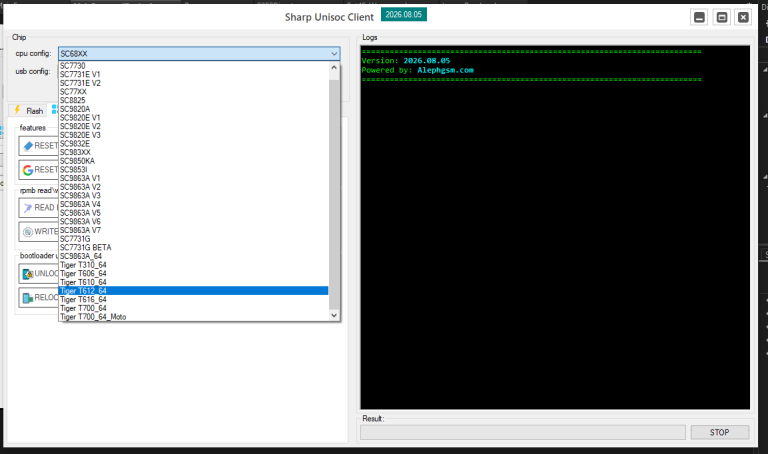Select the SC8825 entry

click(x=193, y=100)
